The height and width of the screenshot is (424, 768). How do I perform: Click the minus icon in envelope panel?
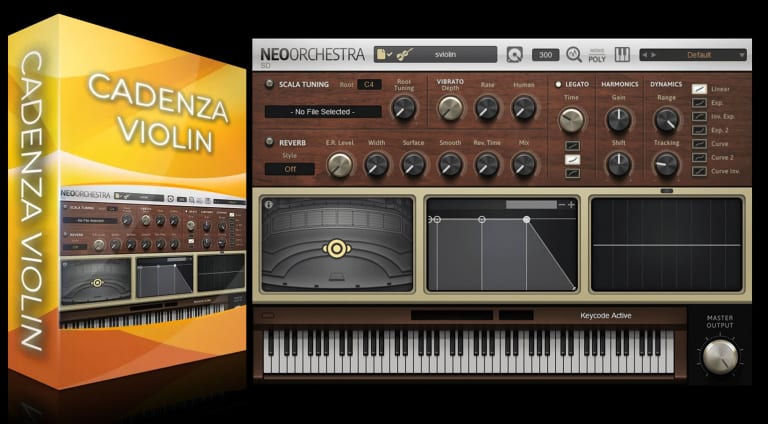point(562,205)
